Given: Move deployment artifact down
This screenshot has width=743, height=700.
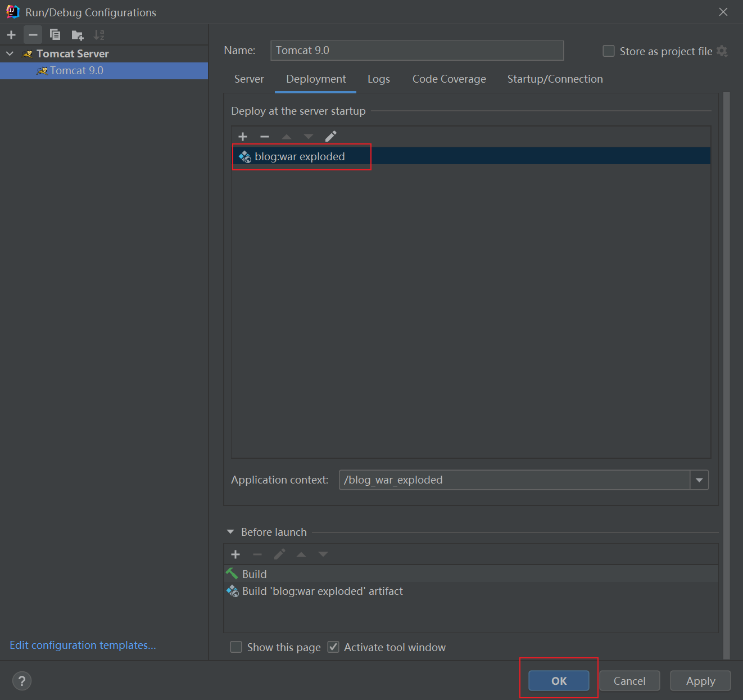Looking at the screenshot, I should [309, 137].
